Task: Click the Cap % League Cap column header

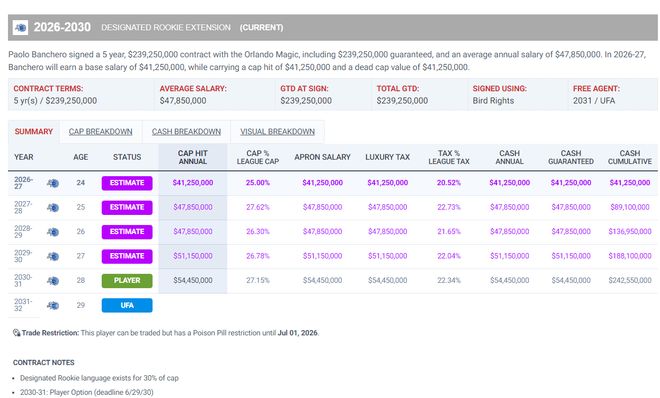Action: (x=258, y=157)
